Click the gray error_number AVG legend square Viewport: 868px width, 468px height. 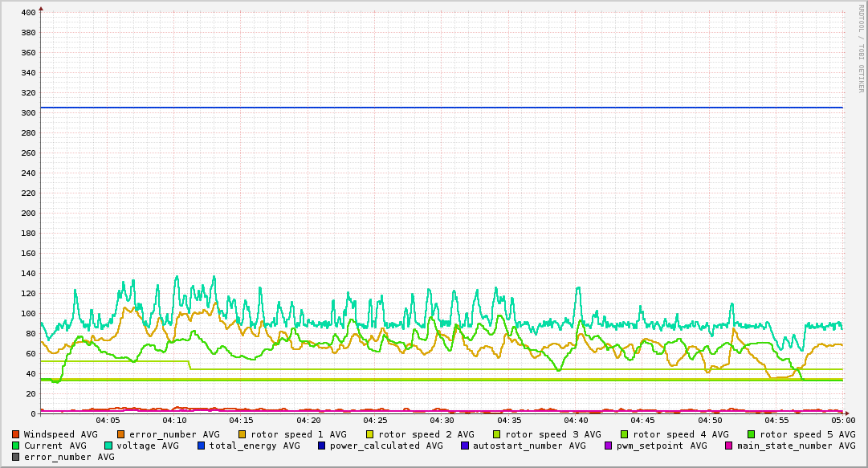click(x=16, y=457)
